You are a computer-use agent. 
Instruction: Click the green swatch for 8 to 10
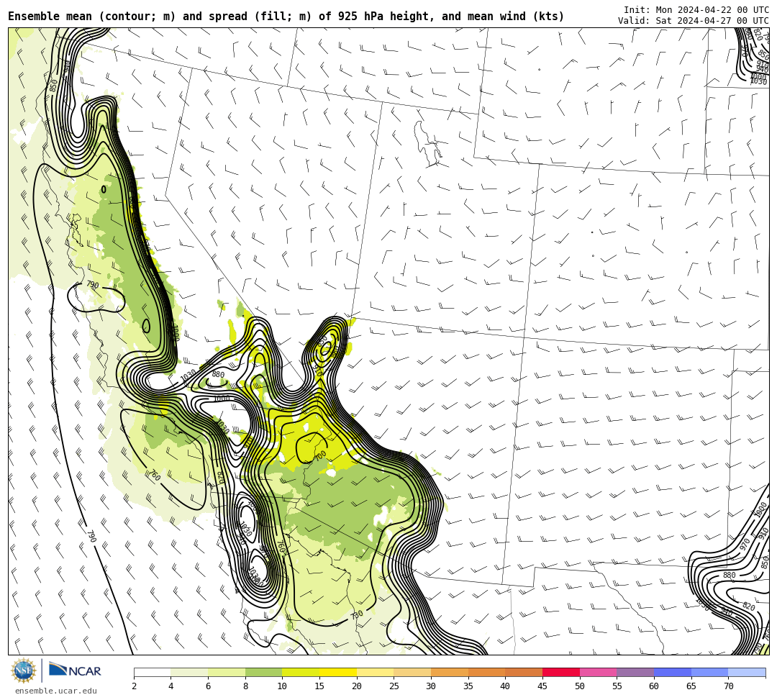263,672
